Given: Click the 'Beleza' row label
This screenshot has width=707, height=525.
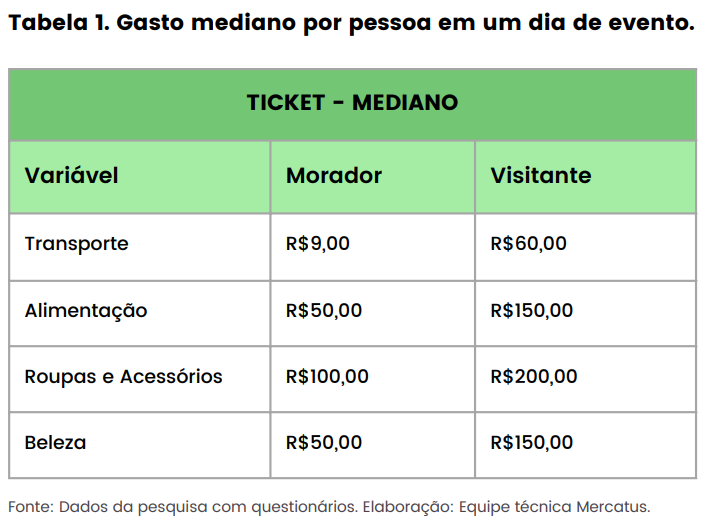Looking at the screenshot, I should pos(56,443).
